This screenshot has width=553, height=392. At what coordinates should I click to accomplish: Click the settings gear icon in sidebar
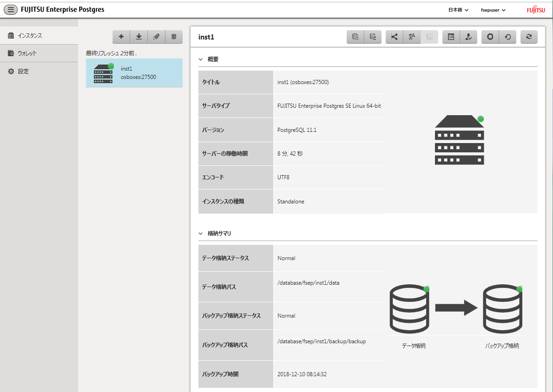[11, 71]
